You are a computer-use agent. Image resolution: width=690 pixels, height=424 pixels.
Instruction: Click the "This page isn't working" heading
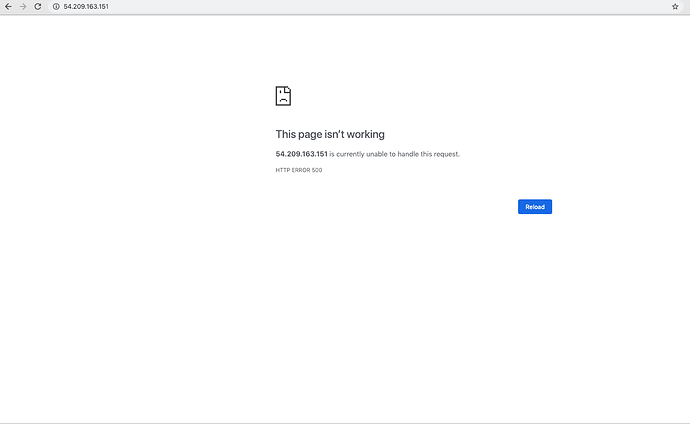coord(330,134)
